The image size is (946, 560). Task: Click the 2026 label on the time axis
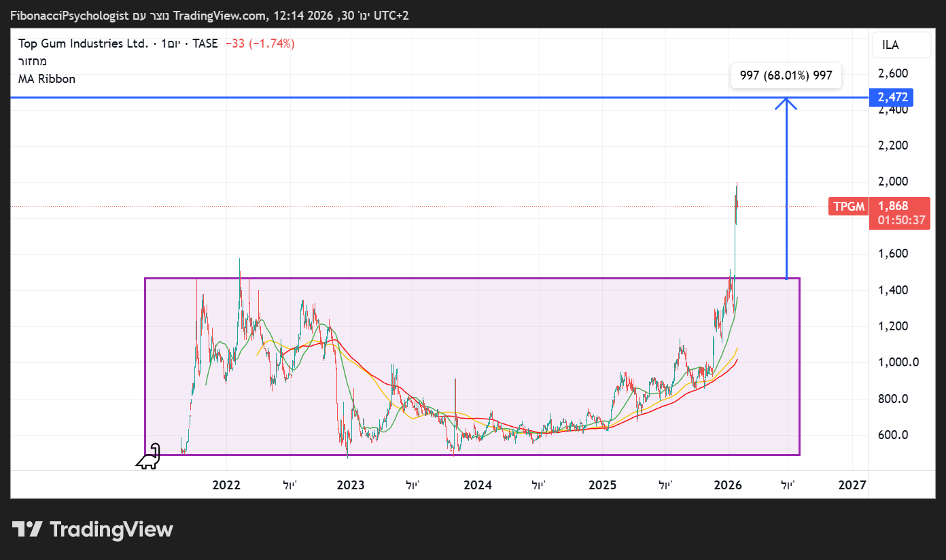728,485
